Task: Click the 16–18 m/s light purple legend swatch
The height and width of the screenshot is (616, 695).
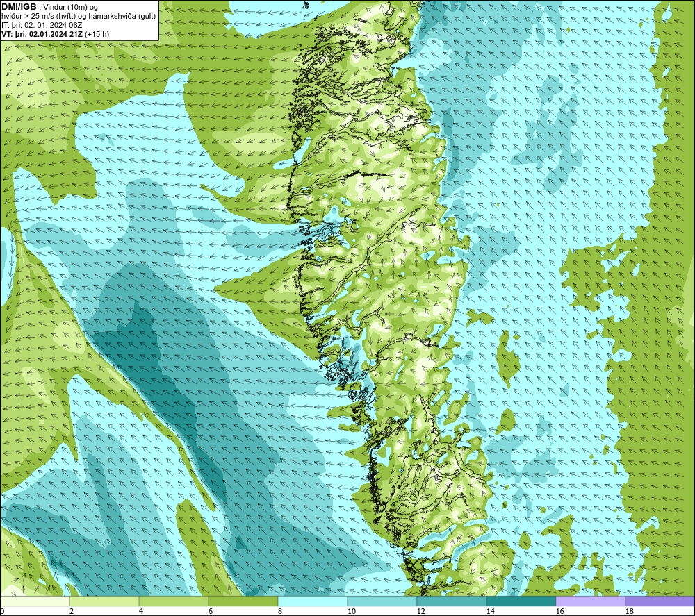Action: coord(590,601)
